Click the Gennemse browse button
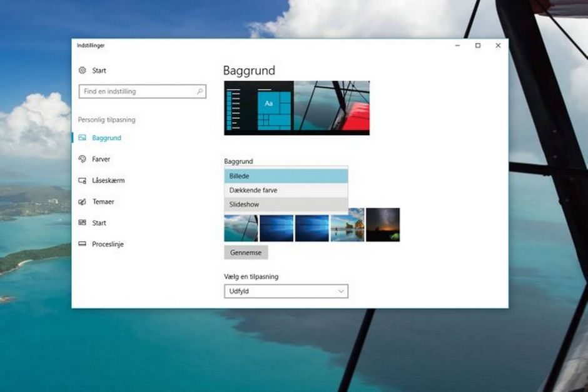 point(246,253)
